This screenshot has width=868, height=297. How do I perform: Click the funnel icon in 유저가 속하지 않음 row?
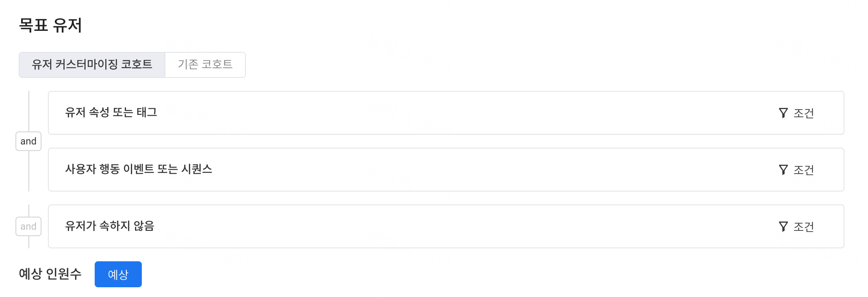[783, 226]
